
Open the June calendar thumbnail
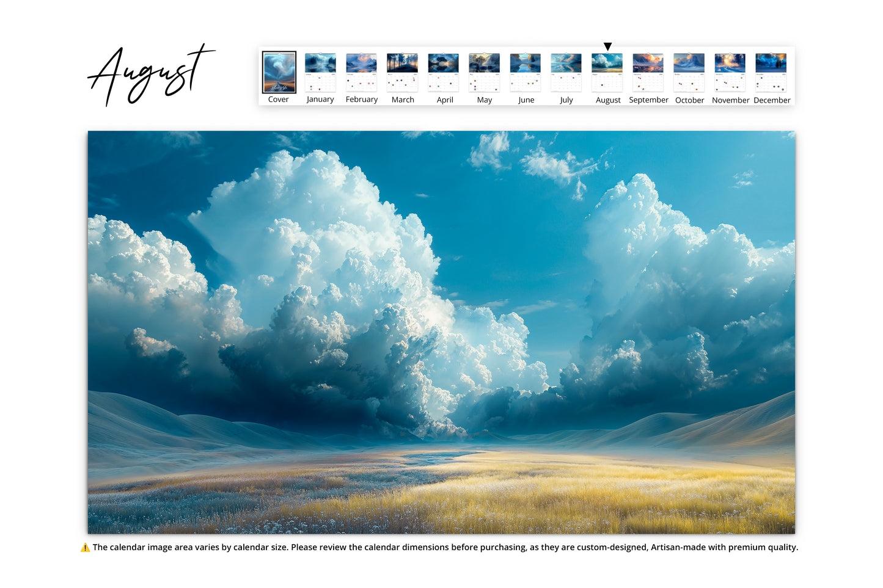tap(525, 73)
